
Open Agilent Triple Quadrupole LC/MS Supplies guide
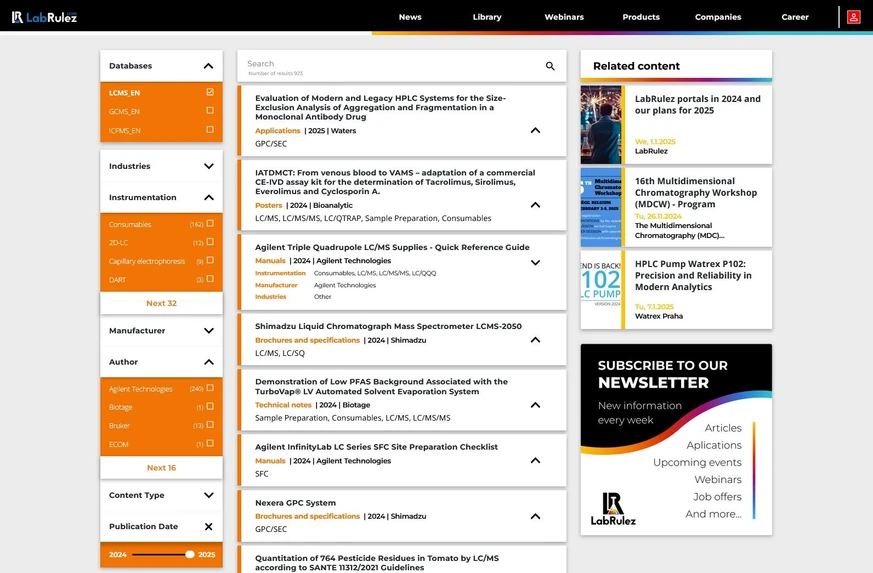(x=393, y=247)
